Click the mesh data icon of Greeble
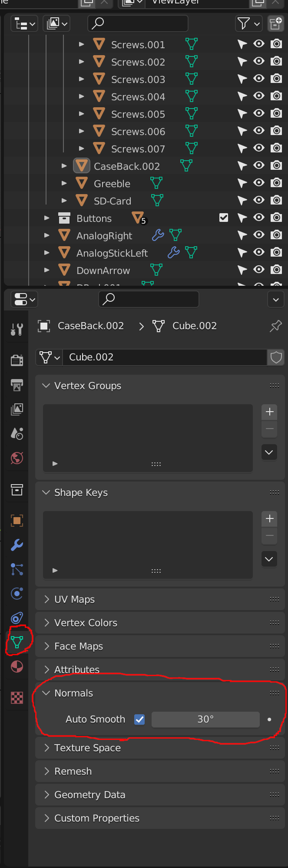This screenshot has width=288, height=868. (x=156, y=183)
